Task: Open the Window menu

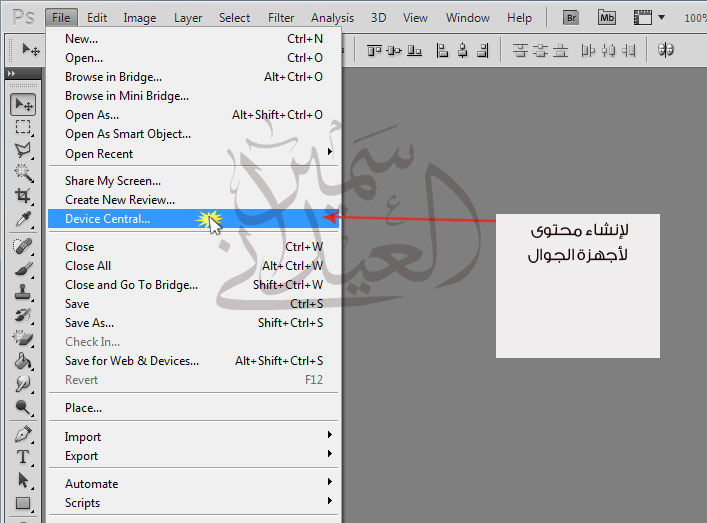Action: (468, 18)
